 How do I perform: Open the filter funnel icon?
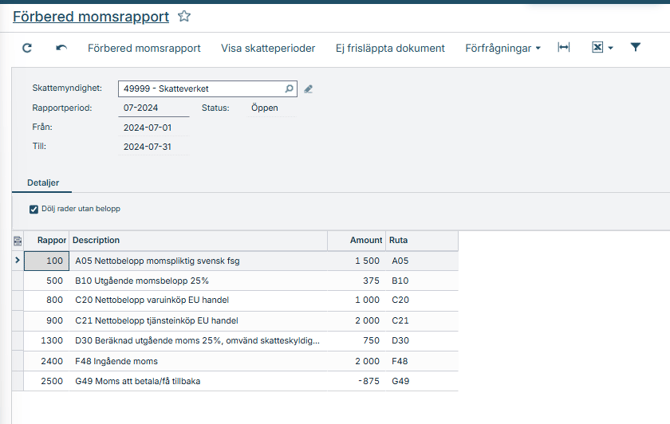[635, 48]
